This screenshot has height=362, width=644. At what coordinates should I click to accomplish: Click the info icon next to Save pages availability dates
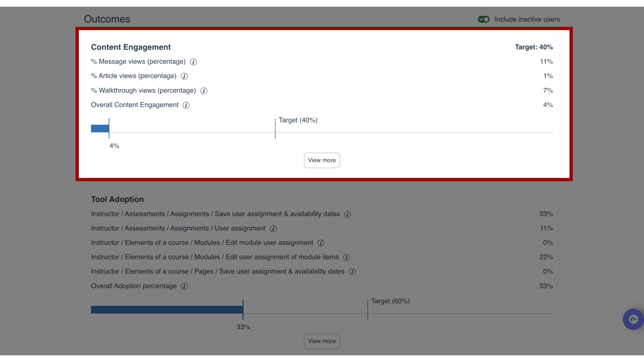[353, 271]
